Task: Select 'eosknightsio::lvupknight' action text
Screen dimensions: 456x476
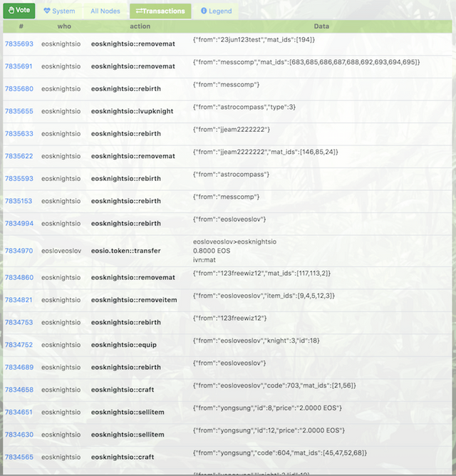Action: (x=132, y=111)
